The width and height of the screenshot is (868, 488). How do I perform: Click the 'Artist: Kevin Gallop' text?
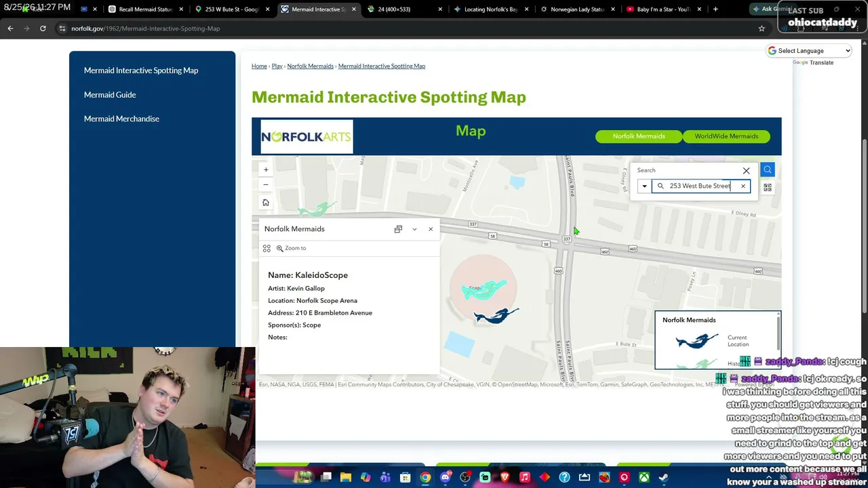click(x=296, y=289)
